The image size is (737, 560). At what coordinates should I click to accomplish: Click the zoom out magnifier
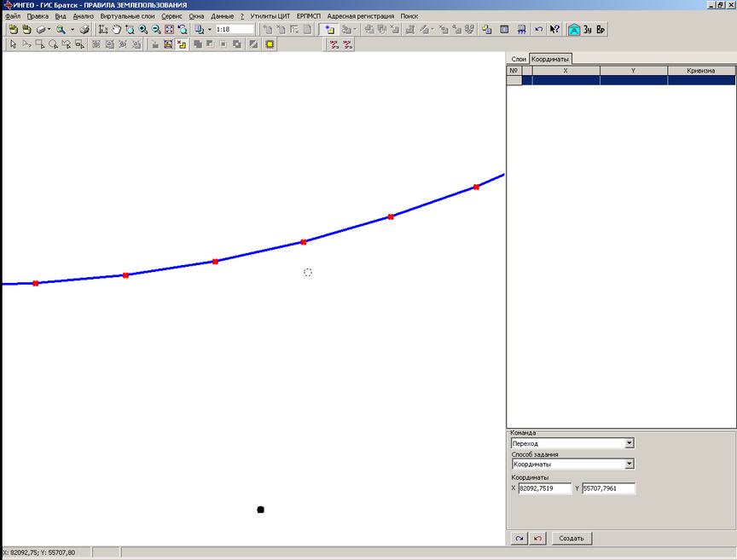point(156,30)
